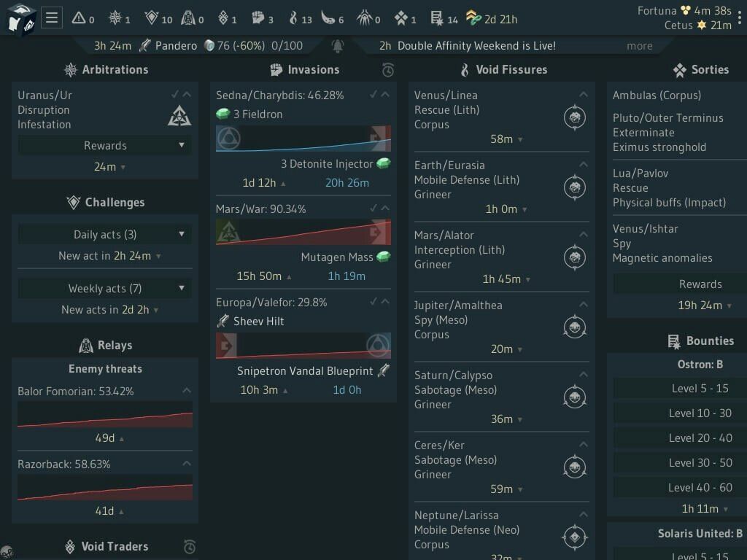Click the Mars/War invasion progress bar
The image size is (747, 560).
point(303,232)
